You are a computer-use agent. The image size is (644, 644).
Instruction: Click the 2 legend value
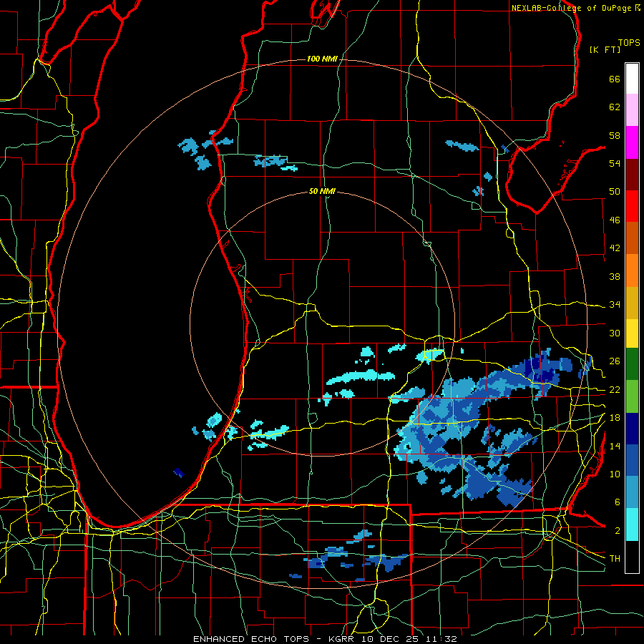tap(618, 531)
